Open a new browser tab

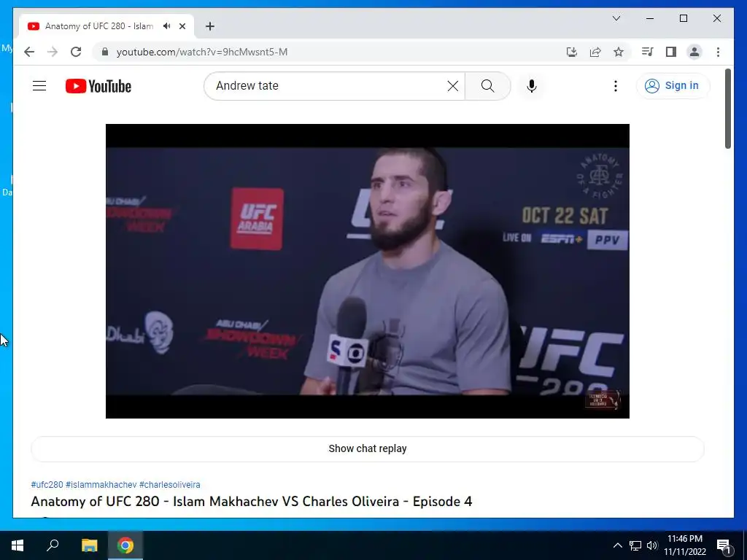click(x=210, y=26)
